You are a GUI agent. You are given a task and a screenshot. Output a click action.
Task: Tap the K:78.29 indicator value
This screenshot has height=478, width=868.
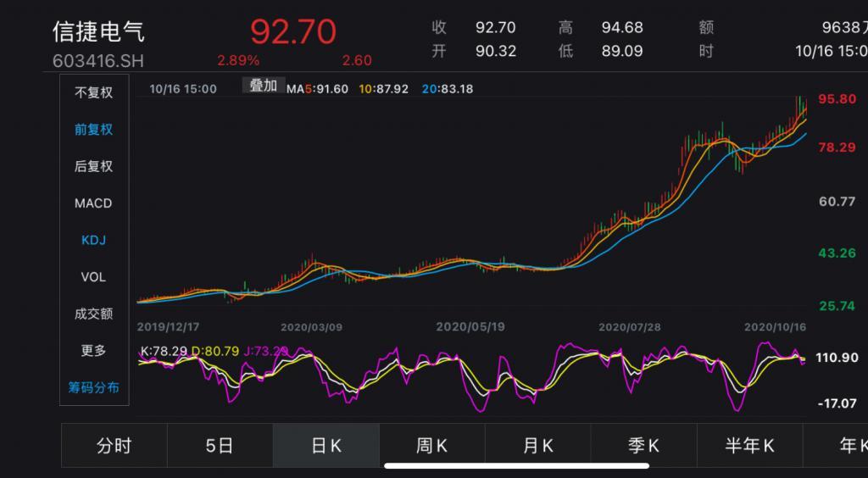click(164, 351)
